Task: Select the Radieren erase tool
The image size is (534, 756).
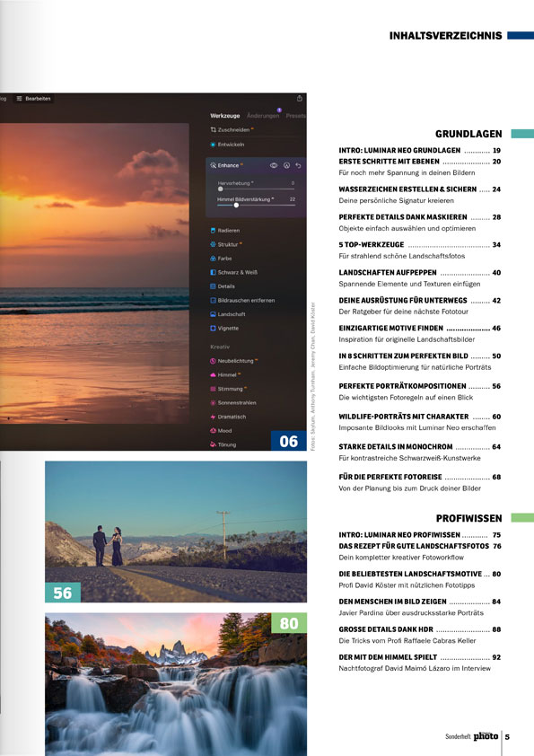Action: pyautogui.click(x=224, y=231)
